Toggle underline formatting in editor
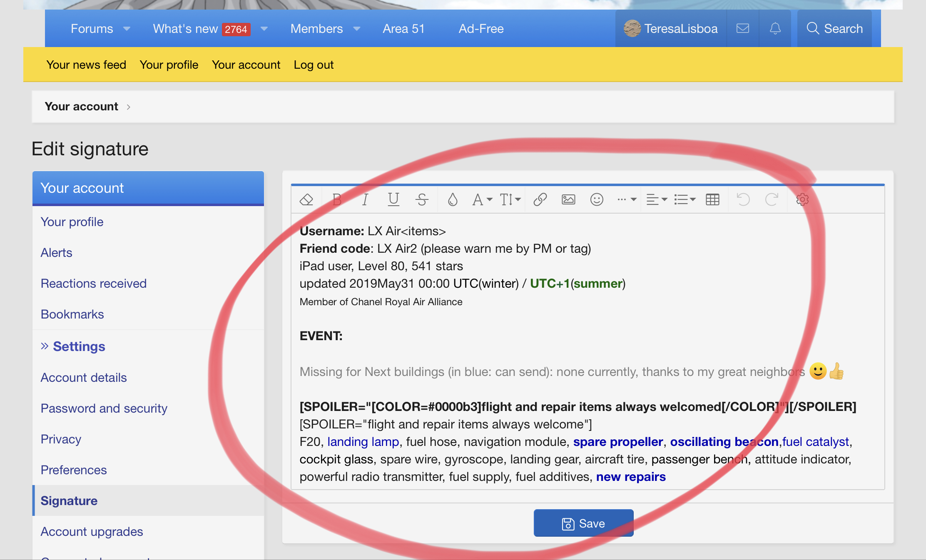The image size is (926, 560). click(393, 200)
